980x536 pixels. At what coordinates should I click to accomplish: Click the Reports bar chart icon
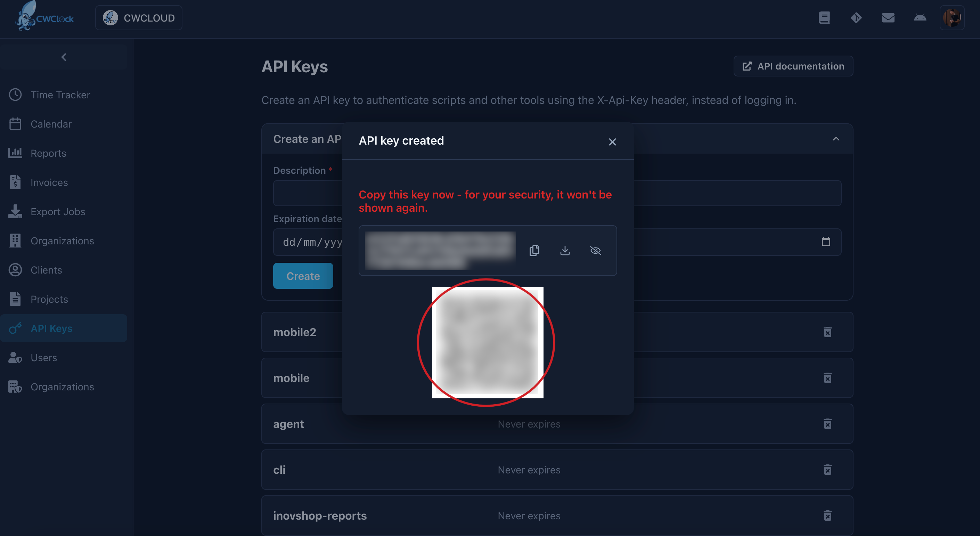(x=15, y=153)
